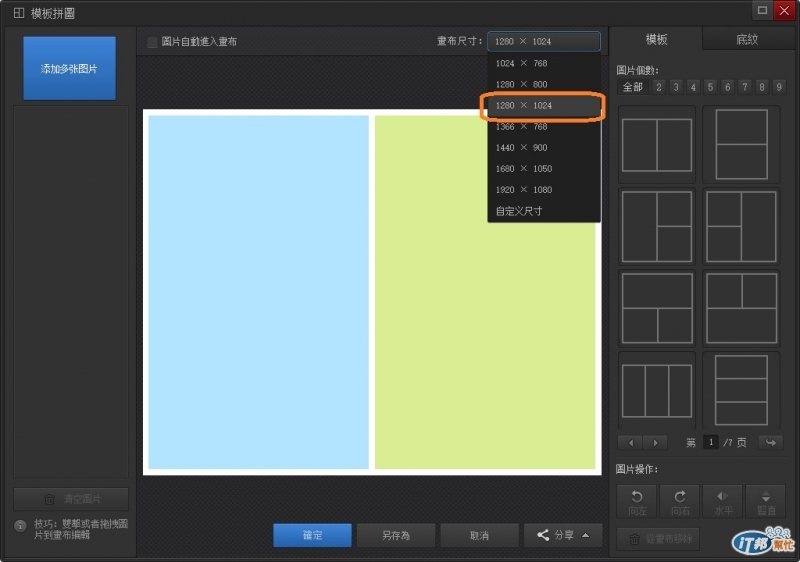Choose 1280 × 1024 canvas size option

pyautogui.click(x=544, y=106)
